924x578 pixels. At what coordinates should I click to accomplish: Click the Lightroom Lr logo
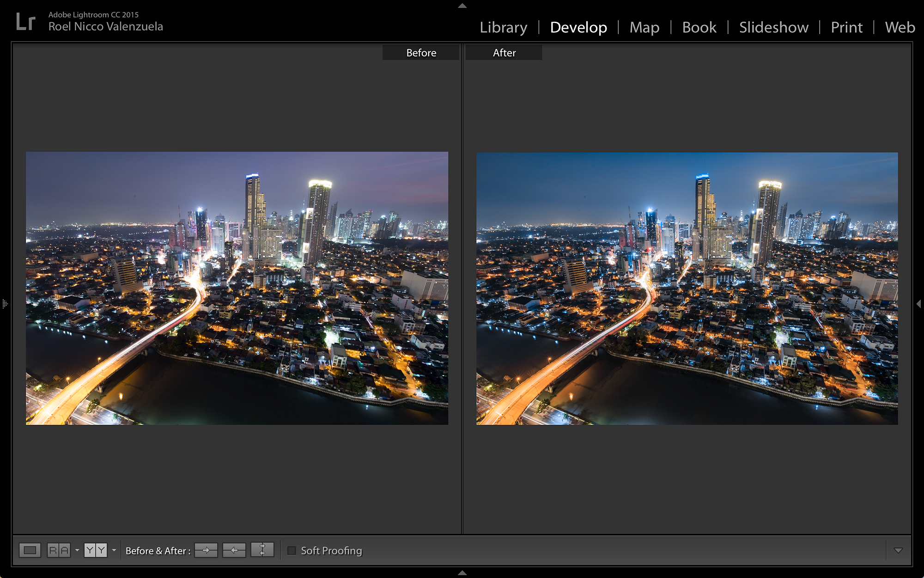25,21
